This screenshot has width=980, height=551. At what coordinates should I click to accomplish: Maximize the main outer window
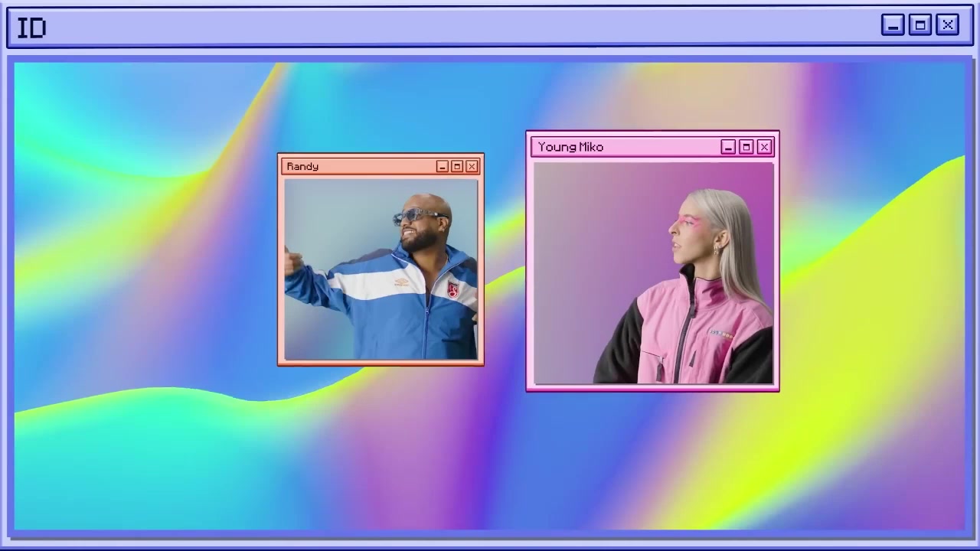[920, 25]
